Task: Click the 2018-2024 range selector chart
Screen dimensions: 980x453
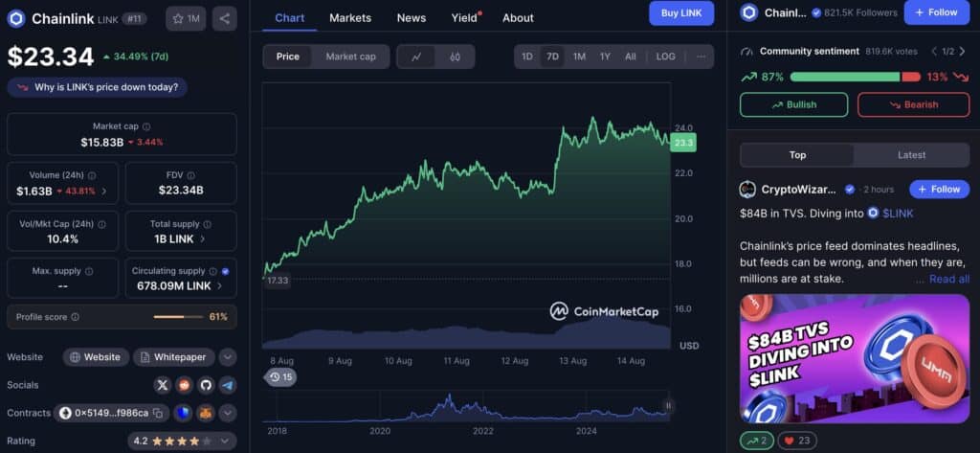Action: (466, 405)
